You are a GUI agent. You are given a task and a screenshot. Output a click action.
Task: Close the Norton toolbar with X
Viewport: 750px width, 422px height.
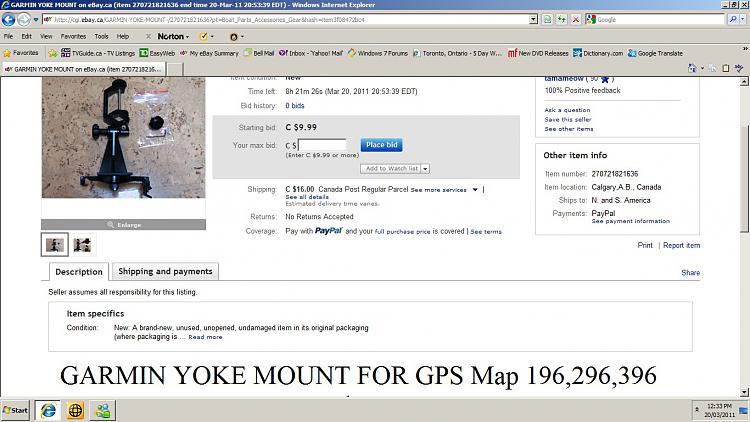148,36
